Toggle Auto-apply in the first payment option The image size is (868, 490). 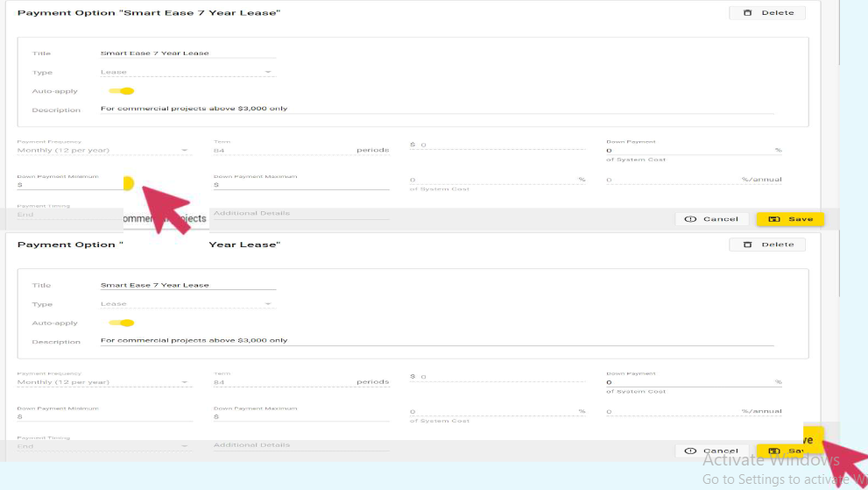pos(121,91)
